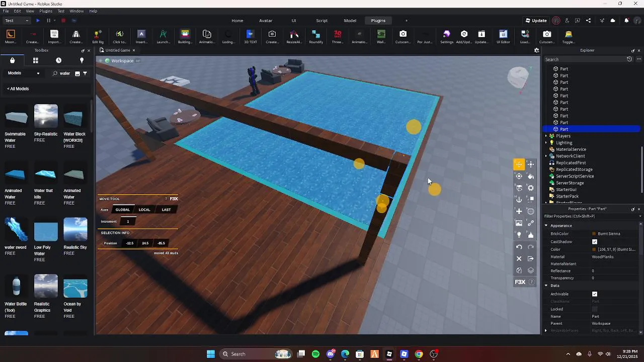Image resolution: width=644 pixels, height=362 pixels.
Task: Go back to All Models
Action: click(x=18, y=89)
